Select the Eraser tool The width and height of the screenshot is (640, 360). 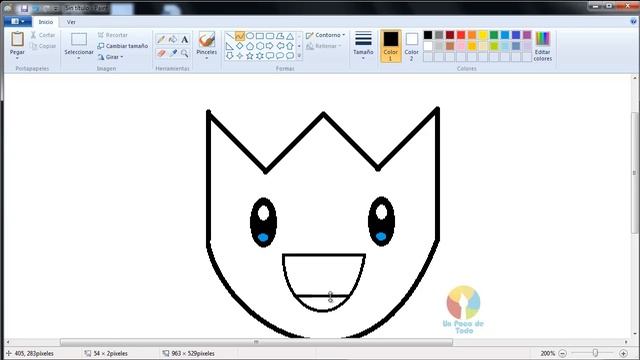click(161, 53)
